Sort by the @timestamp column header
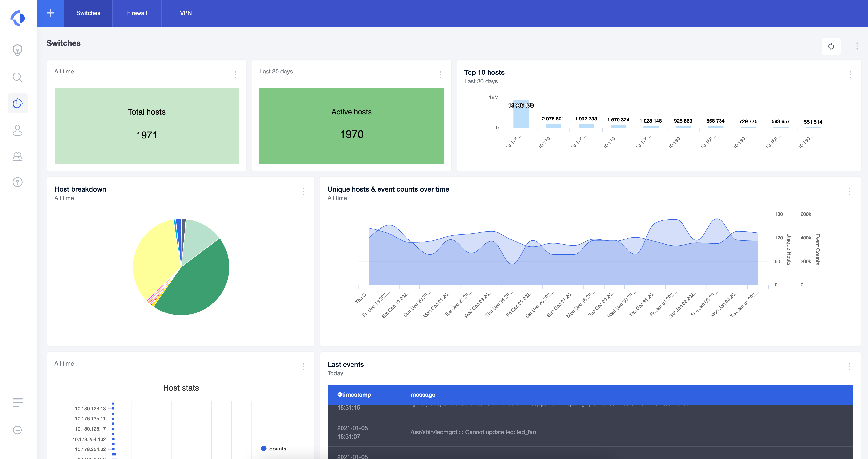Viewport: 868px width, 459px height. [354, 395]
